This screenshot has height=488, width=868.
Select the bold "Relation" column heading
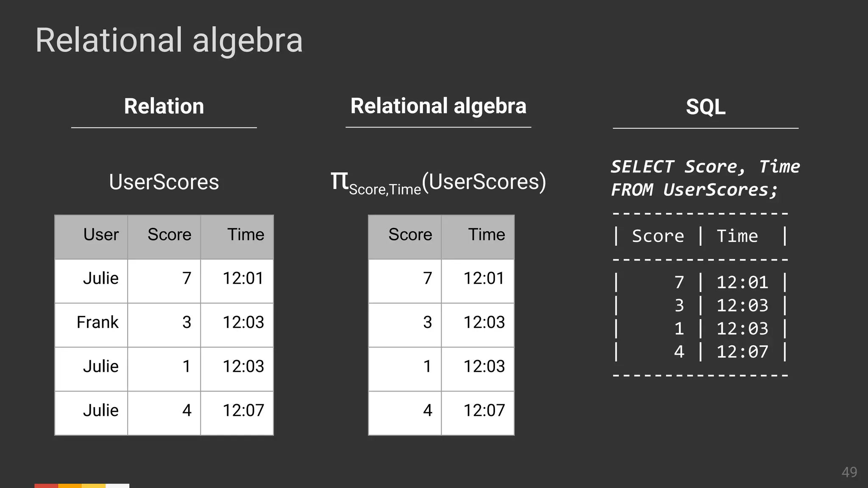164,106
